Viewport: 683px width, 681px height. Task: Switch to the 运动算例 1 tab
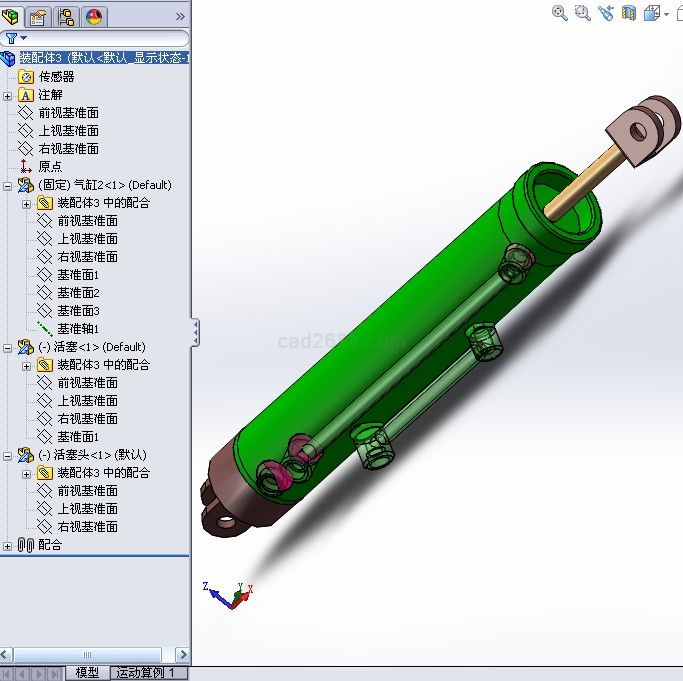(146, 673)
